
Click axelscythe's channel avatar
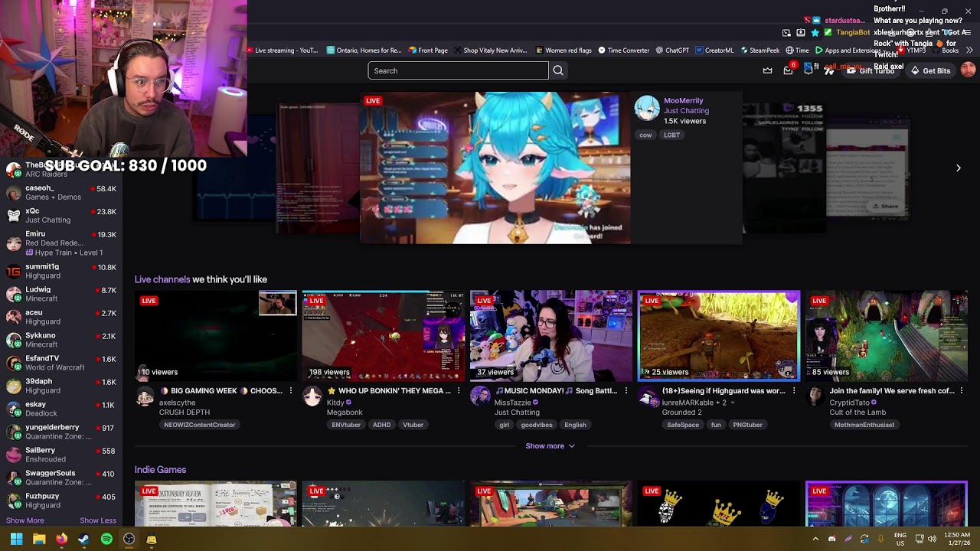(x=145, y=396)
